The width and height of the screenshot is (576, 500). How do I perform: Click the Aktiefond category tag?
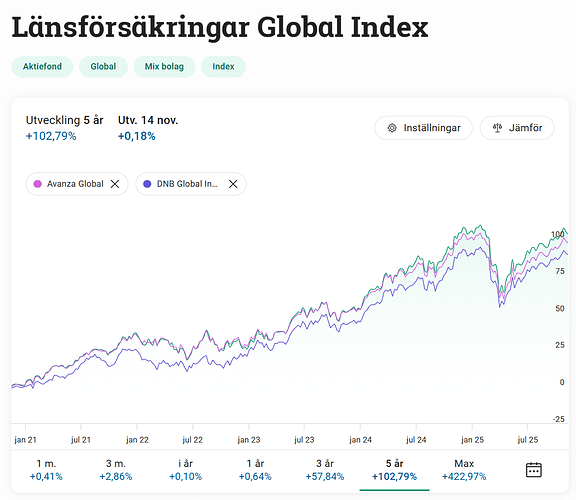coord(42,66)
